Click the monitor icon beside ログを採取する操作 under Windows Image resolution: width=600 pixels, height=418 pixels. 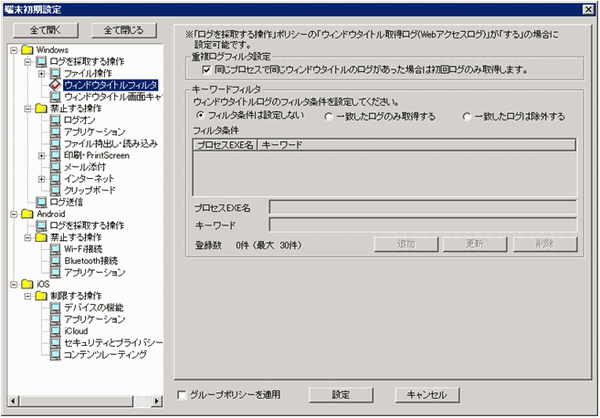41,62
